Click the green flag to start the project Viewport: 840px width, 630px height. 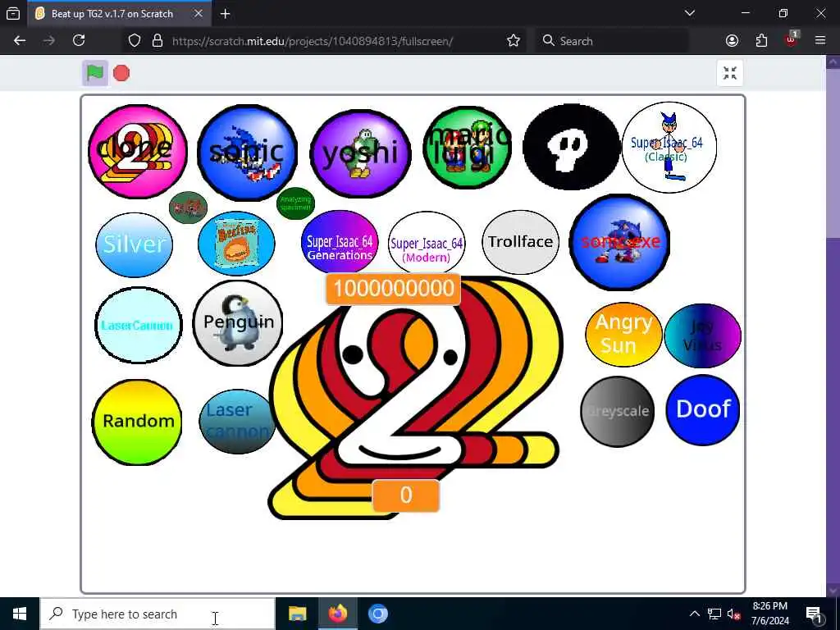[x=95, y=73]
